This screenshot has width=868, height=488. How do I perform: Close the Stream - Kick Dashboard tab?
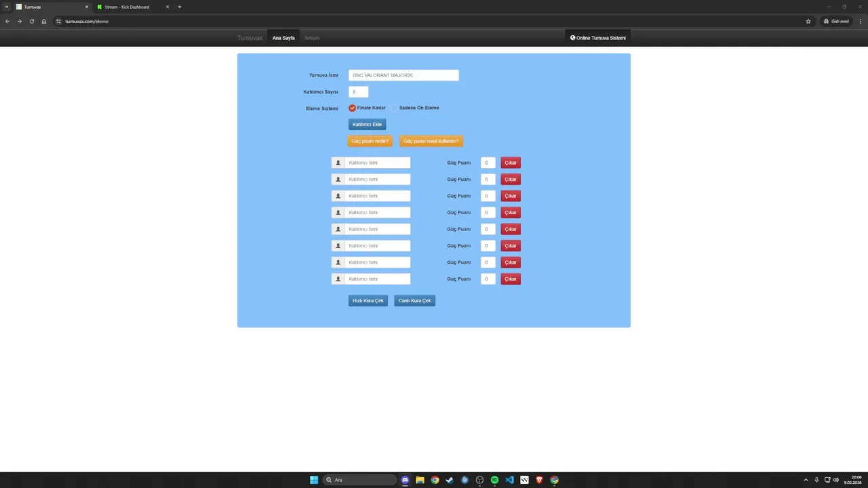click(167, 7)
